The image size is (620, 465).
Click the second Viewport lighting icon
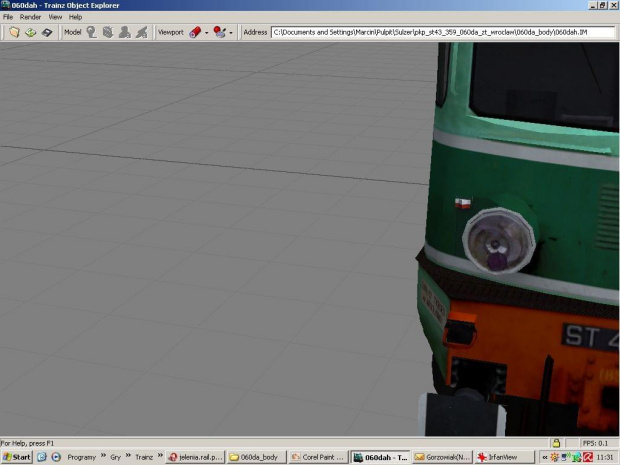pos(219,32)
